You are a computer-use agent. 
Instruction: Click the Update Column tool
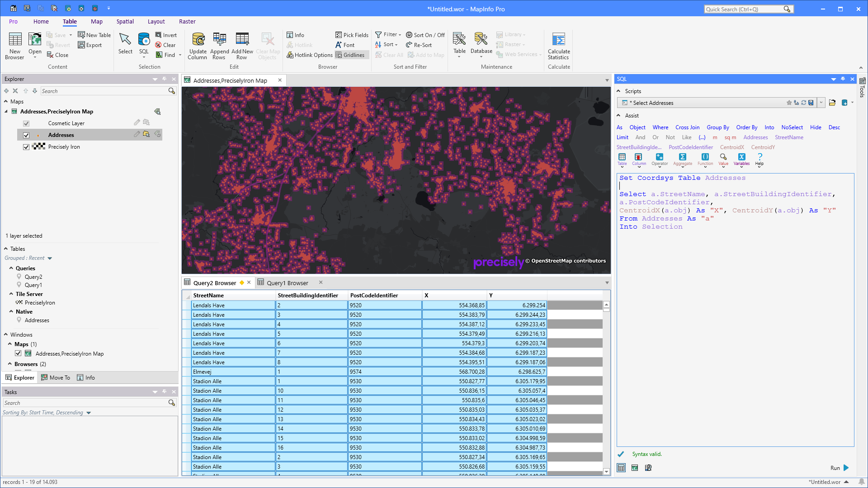tap(198, 45)
